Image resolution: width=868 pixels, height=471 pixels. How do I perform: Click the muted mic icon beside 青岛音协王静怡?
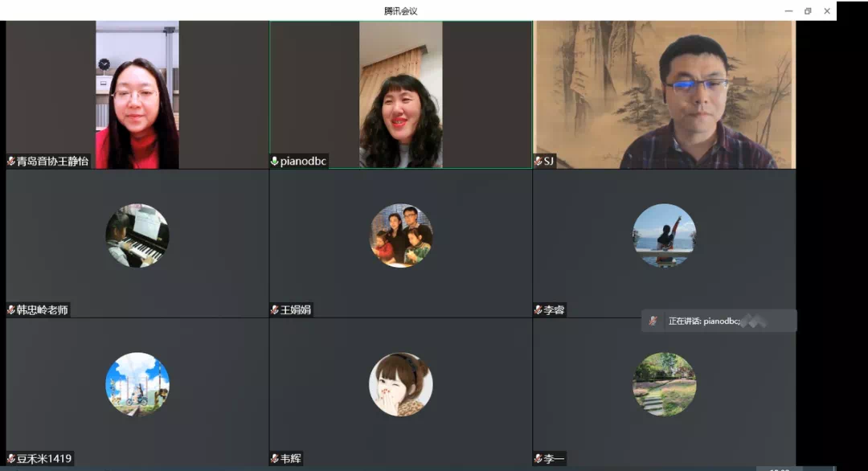11,162
